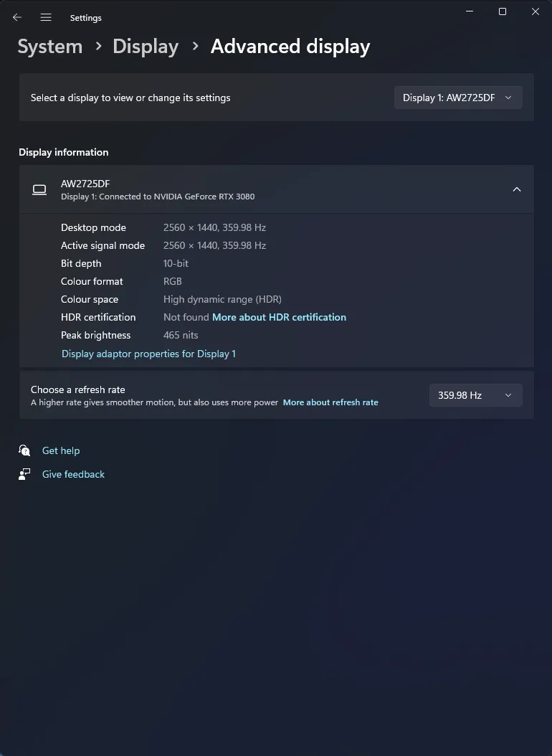Click the Give feedback person icon

(25, 474)
